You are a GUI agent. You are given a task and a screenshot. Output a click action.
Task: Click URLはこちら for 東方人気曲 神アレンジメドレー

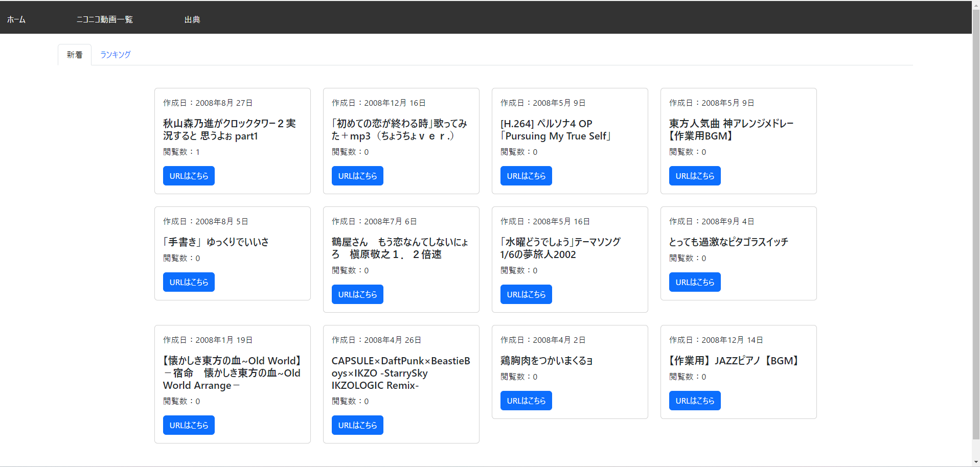pyautogui.click(x=694, y=175)
